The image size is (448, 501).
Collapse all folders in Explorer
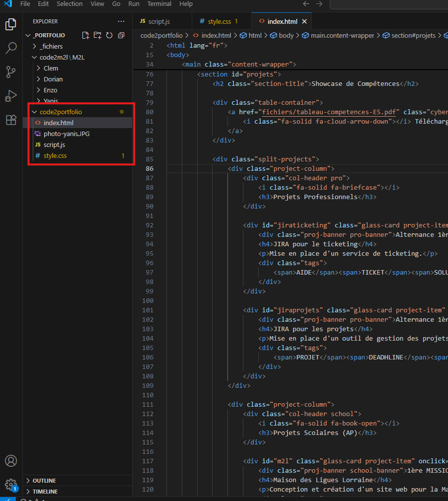(x=121, y=35)
